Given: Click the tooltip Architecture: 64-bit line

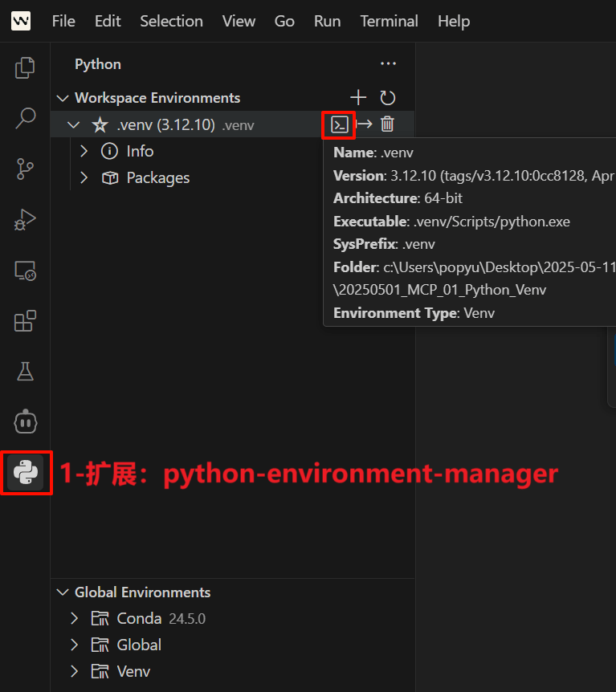Looking at the screenshot, I should tap(398, 198).
